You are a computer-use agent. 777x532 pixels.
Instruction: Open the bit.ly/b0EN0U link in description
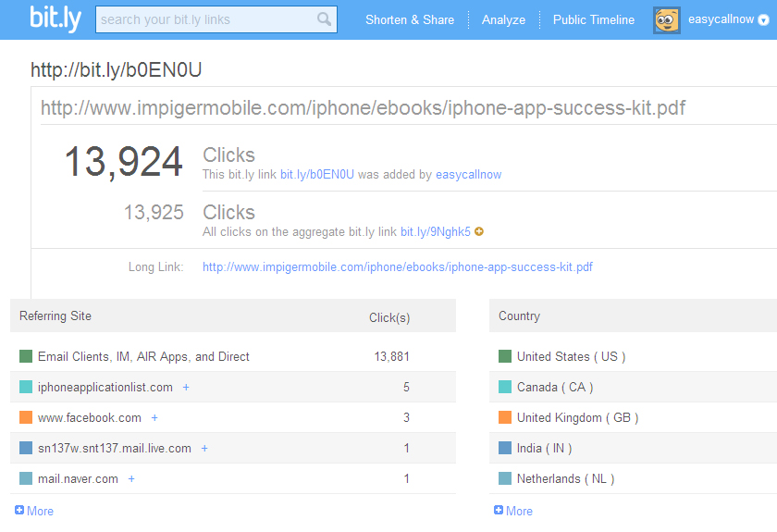[x=317, y=174]
